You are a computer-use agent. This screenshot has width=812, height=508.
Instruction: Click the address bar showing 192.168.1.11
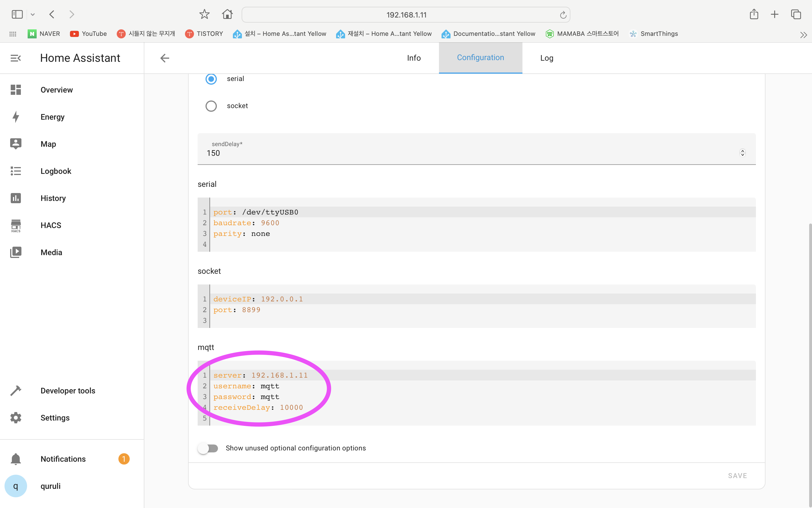pyautogui.click(x=406, y=15)
